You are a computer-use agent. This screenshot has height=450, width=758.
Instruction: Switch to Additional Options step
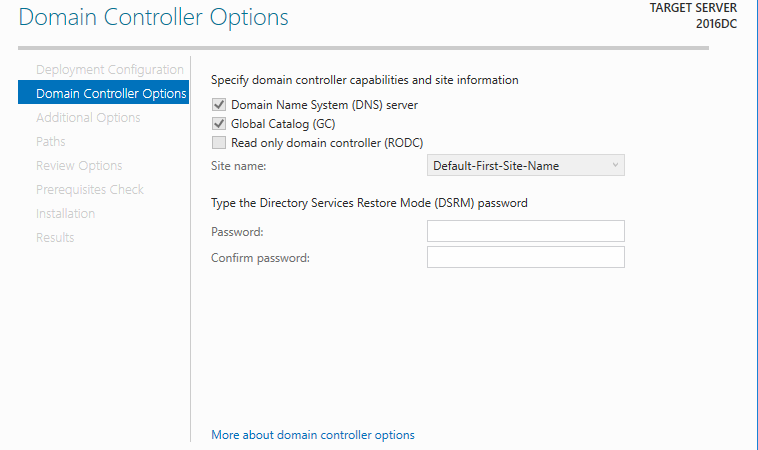pos(88,117)
